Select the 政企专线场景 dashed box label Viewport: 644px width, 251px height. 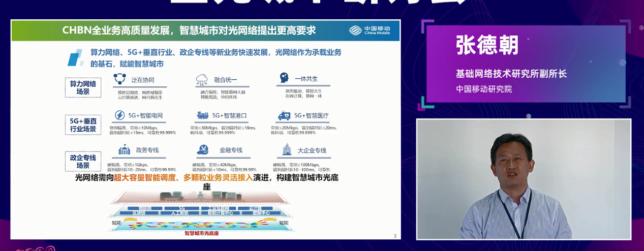(x=83, y=161)
